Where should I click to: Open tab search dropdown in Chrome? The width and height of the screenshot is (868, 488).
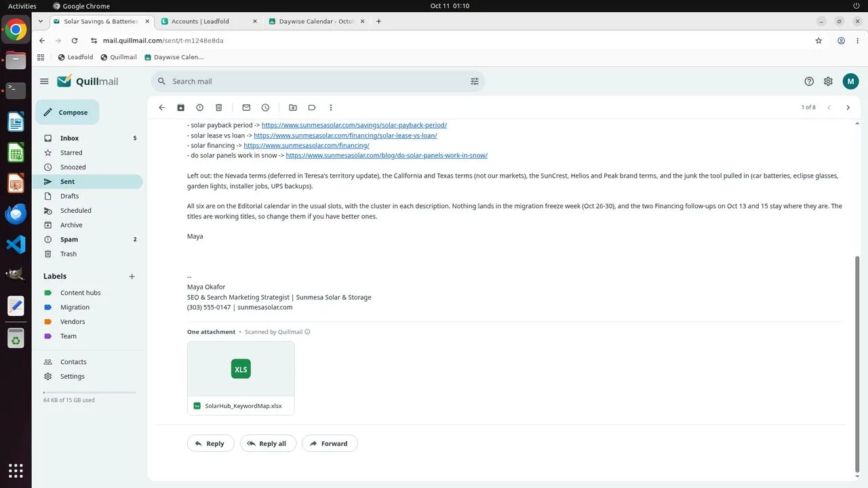[x=41, y=22]
